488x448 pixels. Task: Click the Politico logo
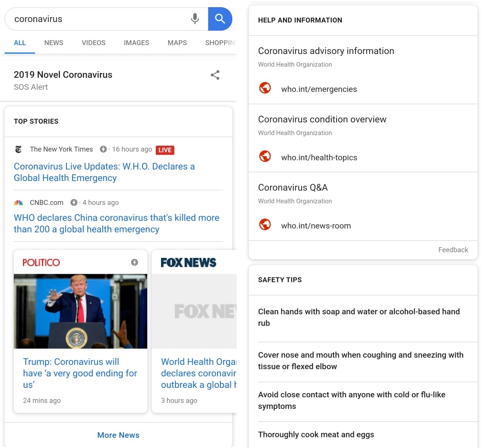pyautogui.click(x=41, y=262)
